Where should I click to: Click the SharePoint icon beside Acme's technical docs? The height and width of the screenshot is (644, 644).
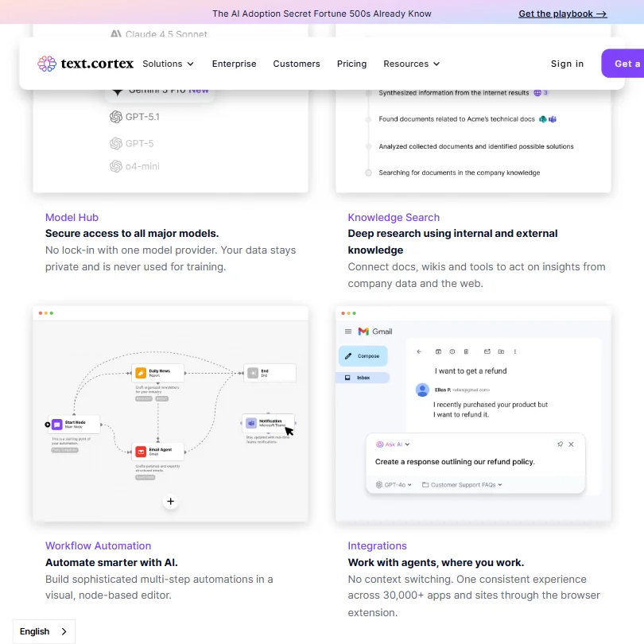pos(543,119)
